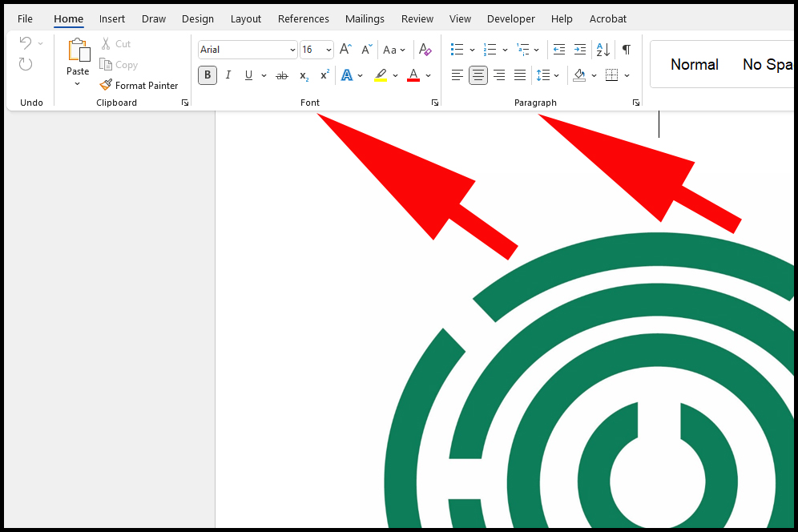
Task: Apply the Normal style
Action: tap(695, 65)
